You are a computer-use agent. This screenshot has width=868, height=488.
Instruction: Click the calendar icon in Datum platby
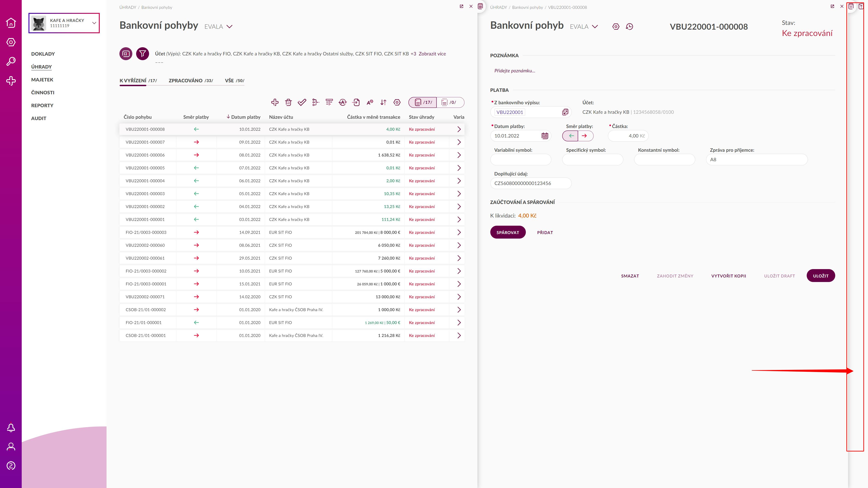[545, 136]
